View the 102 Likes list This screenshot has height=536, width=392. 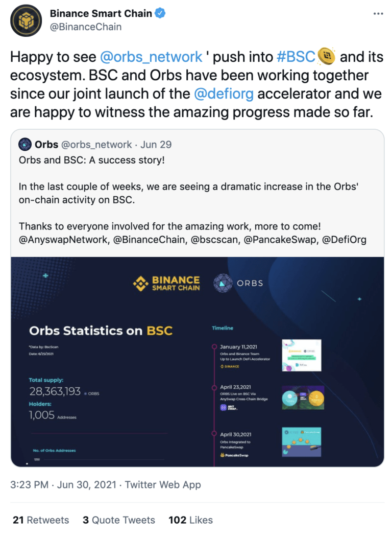(190, 520)
